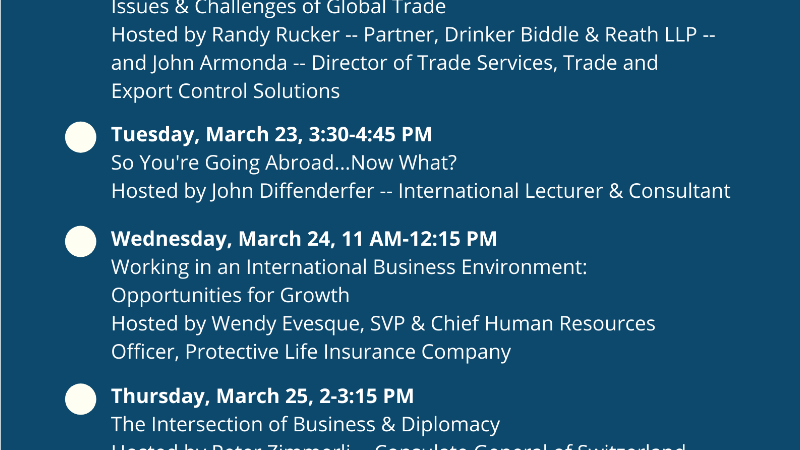
Task: Click Working in an International Business Environment title
Action: pyautogui.click(x=349, y=267)
